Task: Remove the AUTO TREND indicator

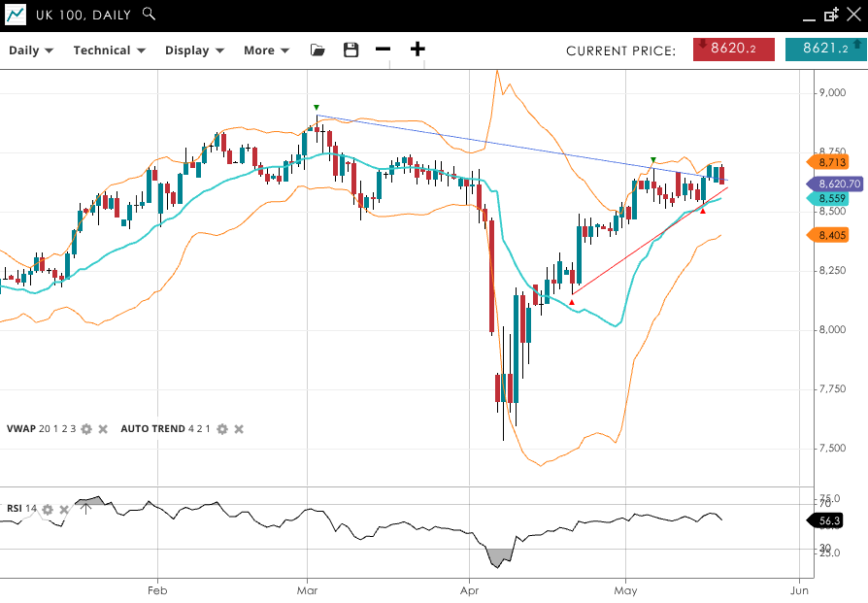Action: point(239,428)
